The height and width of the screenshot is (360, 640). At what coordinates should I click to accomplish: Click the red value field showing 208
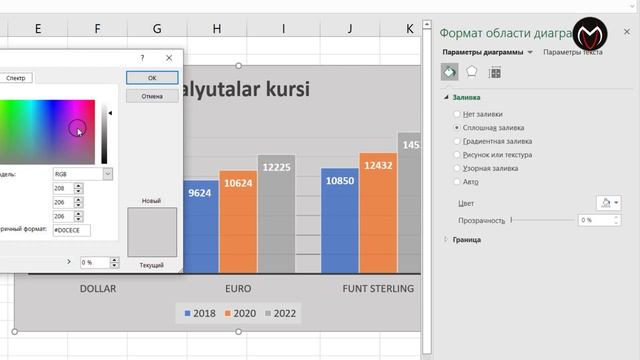click(x=63, y=189)
